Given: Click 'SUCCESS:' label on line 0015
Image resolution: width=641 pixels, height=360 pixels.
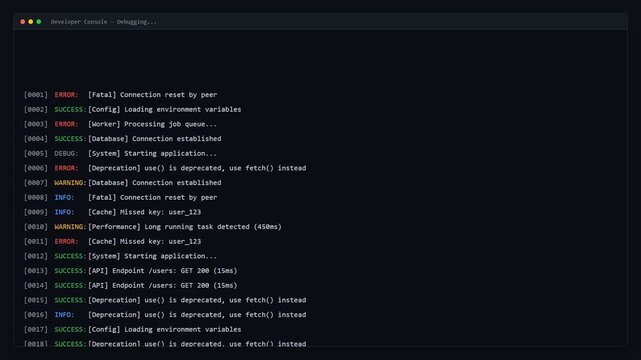Looking at the screenshot, I should point(70,300).
